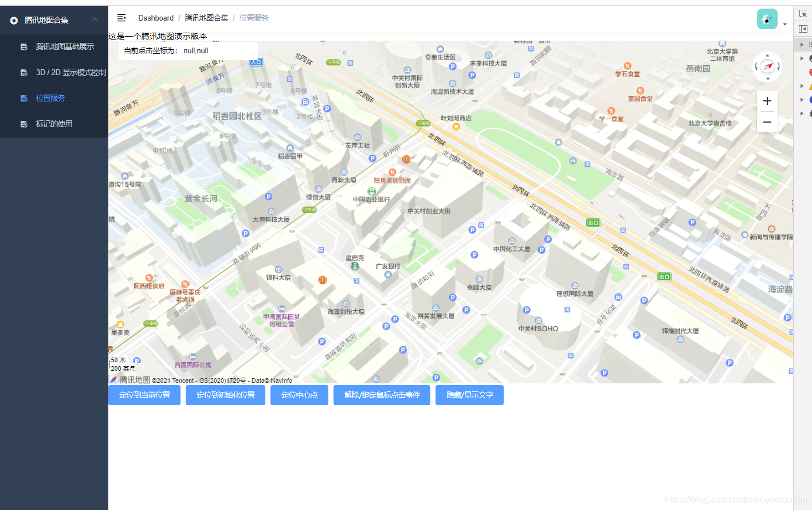
Task: Select the 广发银行 bank marker icon
Action: [x=388, y=274]
